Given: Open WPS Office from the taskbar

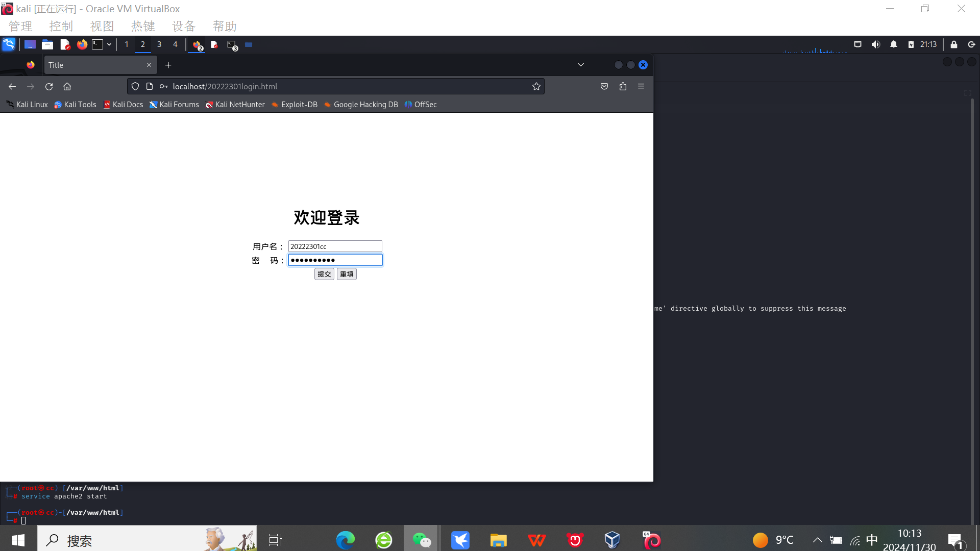Looking at the screenshot, I should [x=537, y=540].
